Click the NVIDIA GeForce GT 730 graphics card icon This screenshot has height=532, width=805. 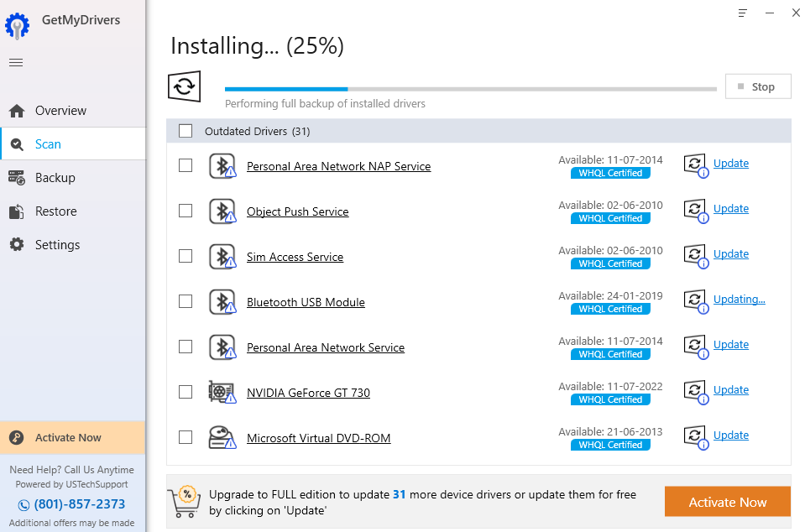pyautogui.click(x=222, y=392)
